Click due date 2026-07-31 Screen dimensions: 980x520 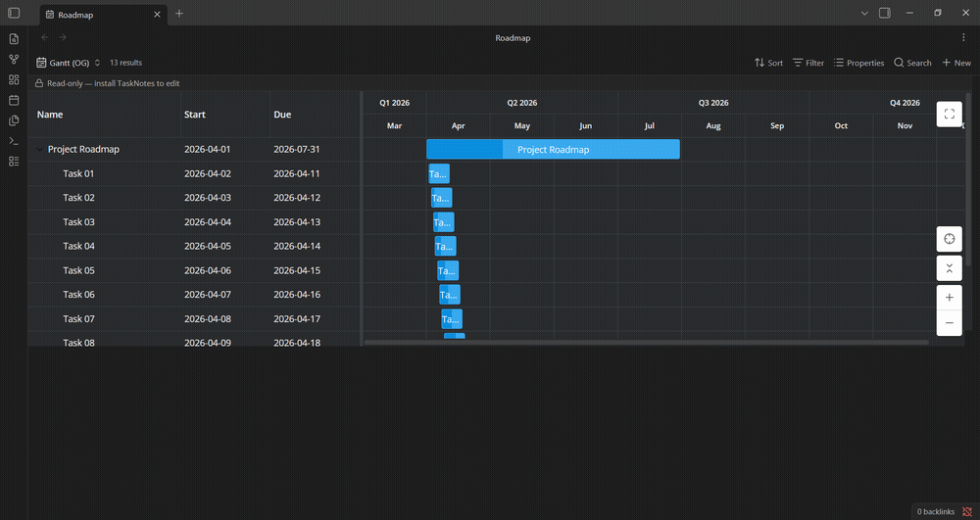click(296, 149)
